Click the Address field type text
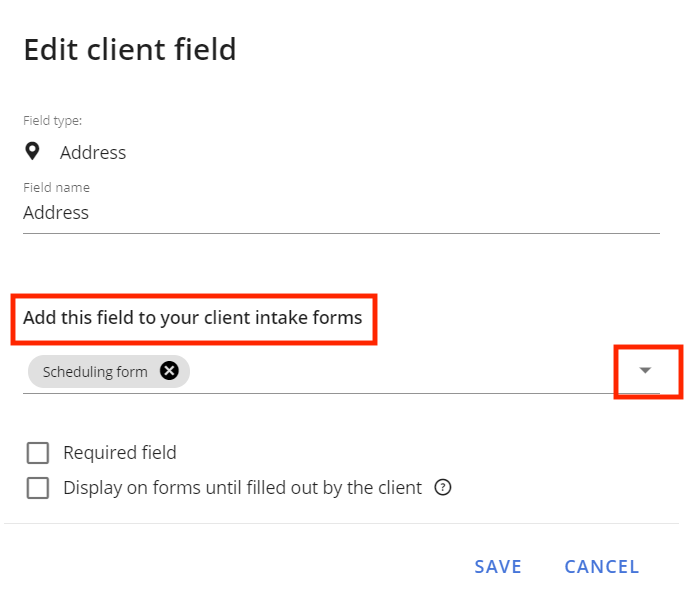The height and width of the screenshot is (596, 693). tap(93, 153)
